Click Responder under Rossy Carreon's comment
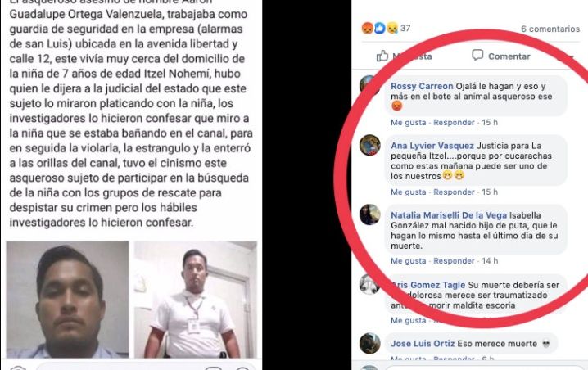The image size is (588, 370). (x=454, y=123)
